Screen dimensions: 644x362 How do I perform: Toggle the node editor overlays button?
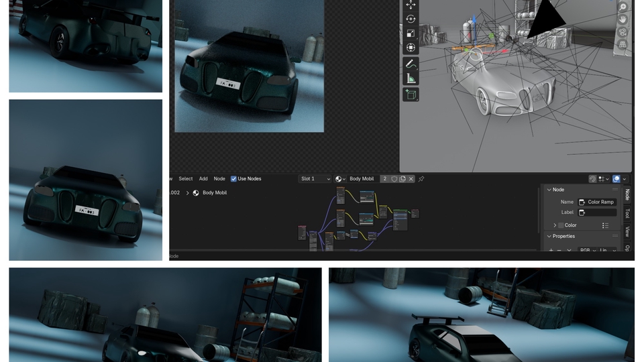[x=616, y=179]
